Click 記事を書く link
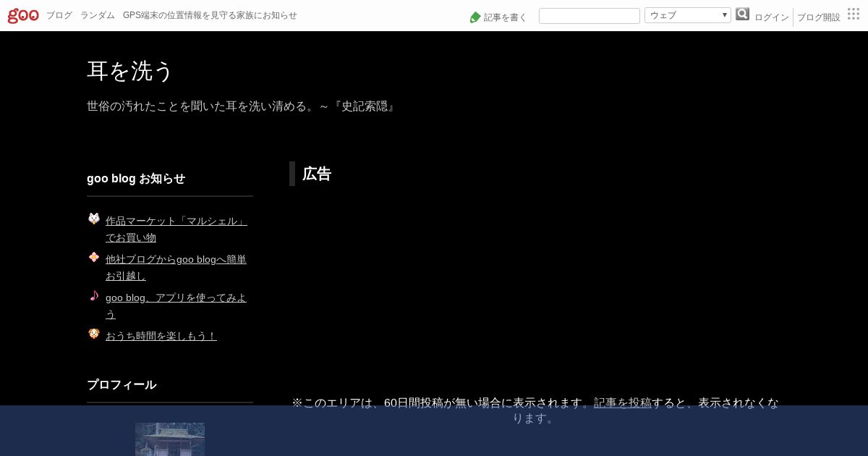The width and height of the screenshot is (868, 456). [x=505, y=17]
